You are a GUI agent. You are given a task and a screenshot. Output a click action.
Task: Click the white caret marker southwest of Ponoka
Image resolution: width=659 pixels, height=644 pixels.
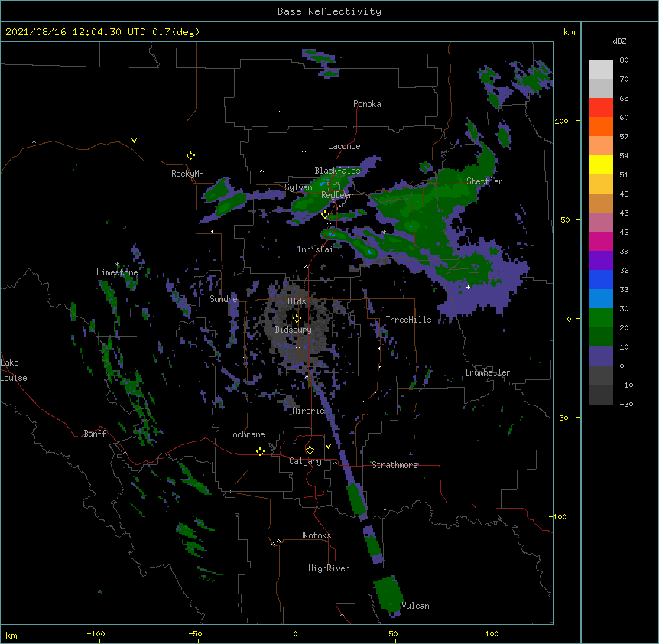tap(280, 112)
